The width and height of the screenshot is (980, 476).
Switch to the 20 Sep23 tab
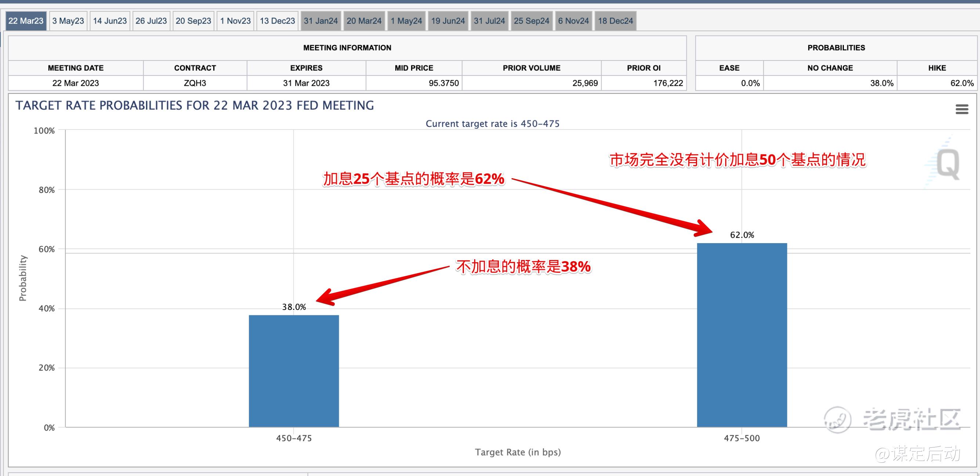193,21
